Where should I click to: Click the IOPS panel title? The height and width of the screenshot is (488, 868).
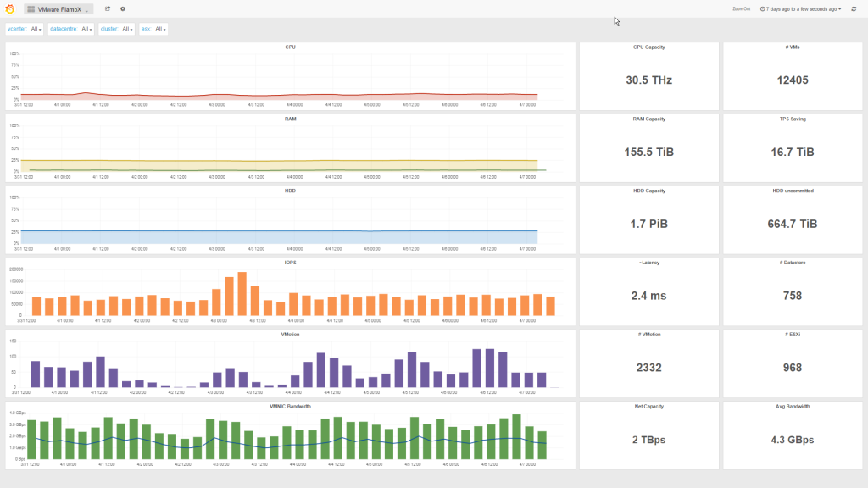(290, 263)
